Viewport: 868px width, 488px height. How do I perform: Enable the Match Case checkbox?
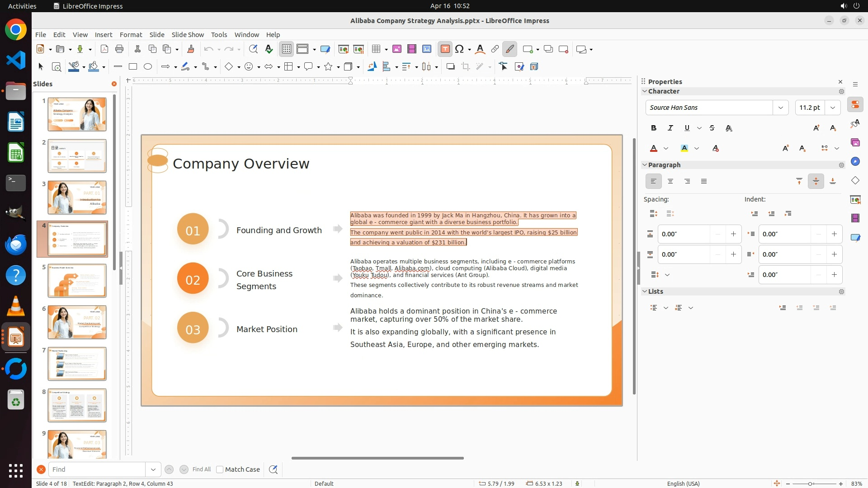click(220, 469)
